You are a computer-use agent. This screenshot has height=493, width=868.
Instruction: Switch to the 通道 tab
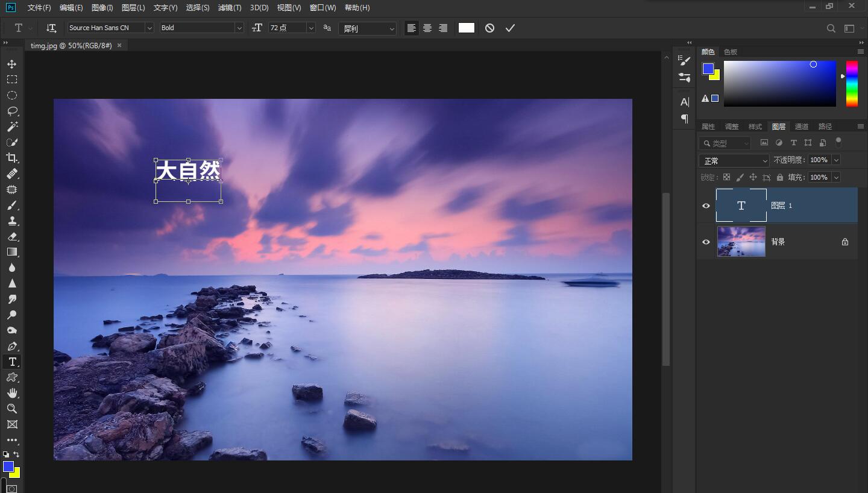(802, 126)
